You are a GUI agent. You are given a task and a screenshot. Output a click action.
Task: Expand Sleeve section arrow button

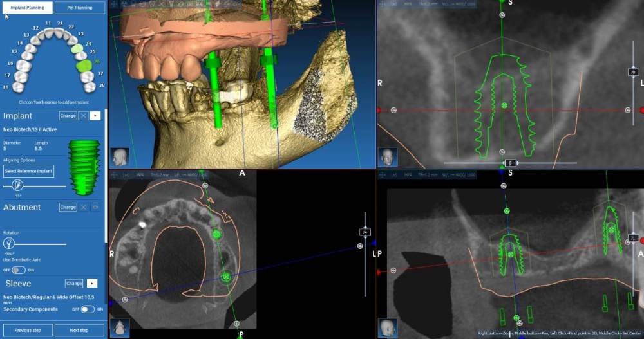(92, 283)
